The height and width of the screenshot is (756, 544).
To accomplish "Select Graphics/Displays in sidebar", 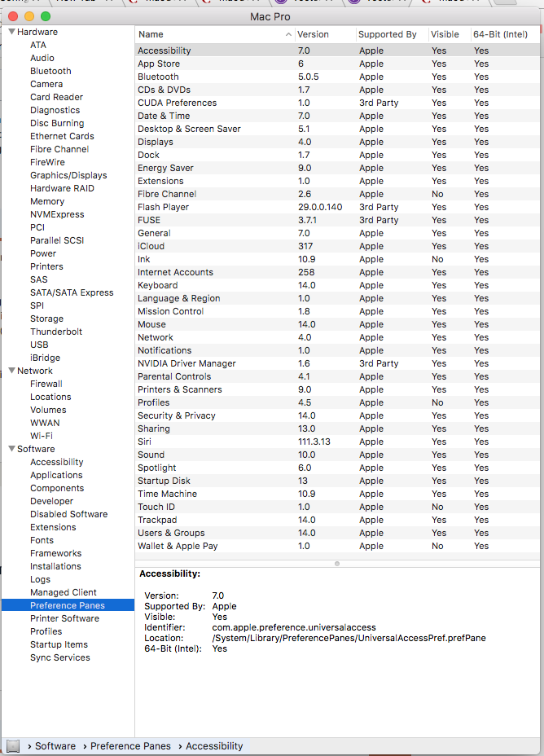I will 68,175.
